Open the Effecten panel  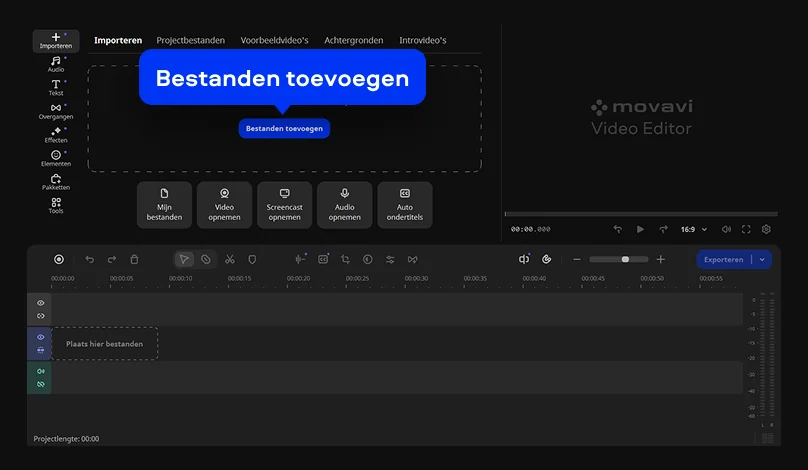point(56,135)
